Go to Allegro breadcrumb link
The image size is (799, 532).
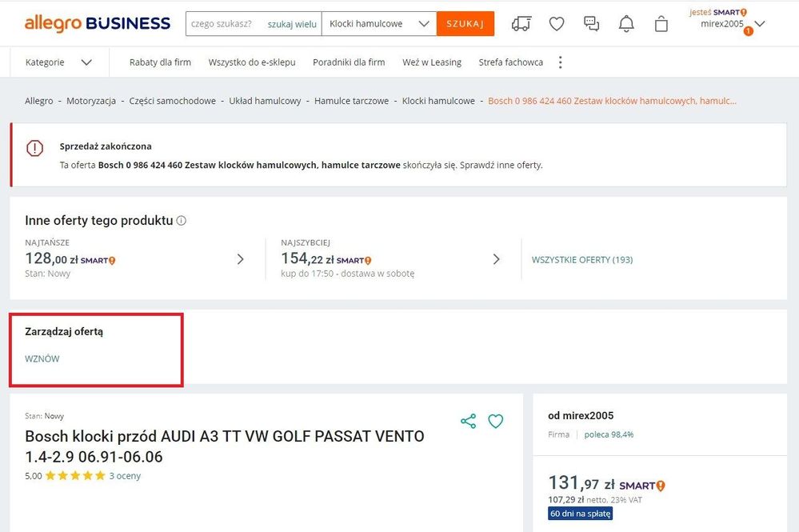pyautogui.click(x=38, y=101)
